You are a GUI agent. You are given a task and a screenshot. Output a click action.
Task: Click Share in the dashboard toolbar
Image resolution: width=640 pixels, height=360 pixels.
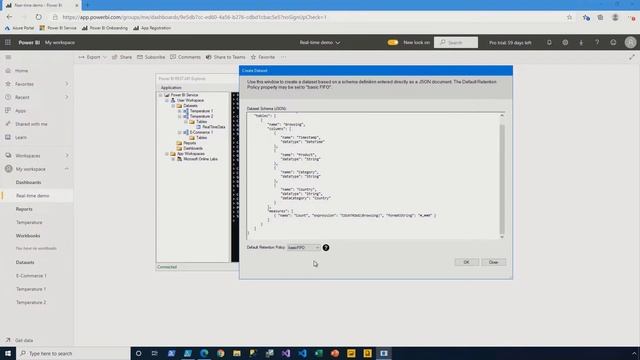pyautogui.click(x=122, y=57)
